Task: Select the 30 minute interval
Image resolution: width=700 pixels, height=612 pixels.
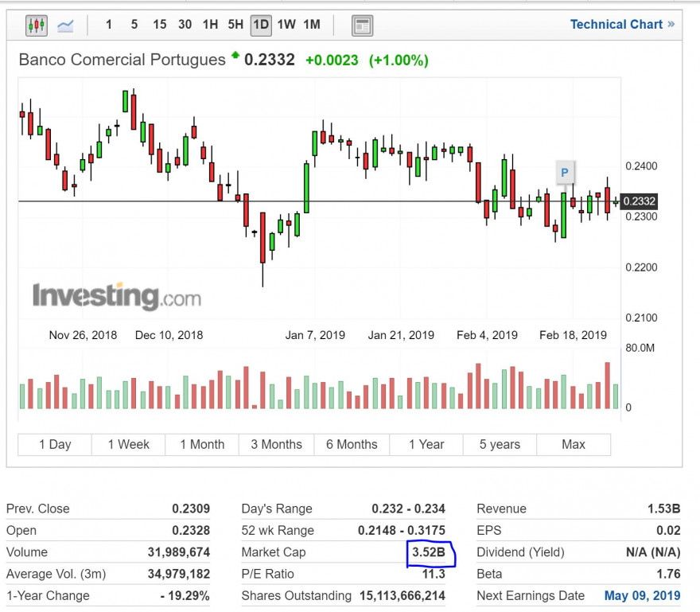Action: [185, 25]
